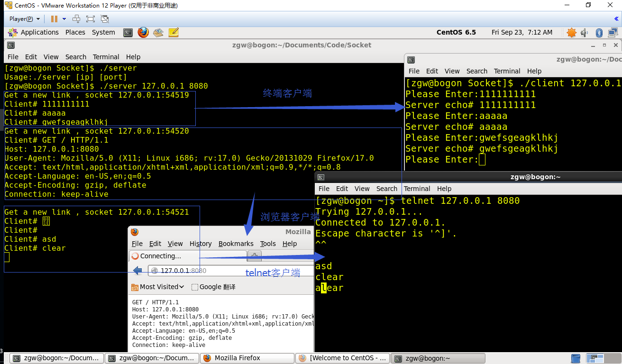622x364 pixels.
Task: Click 'Connection: keep-alive' line in server terminal
Action: tap(56, 194)
